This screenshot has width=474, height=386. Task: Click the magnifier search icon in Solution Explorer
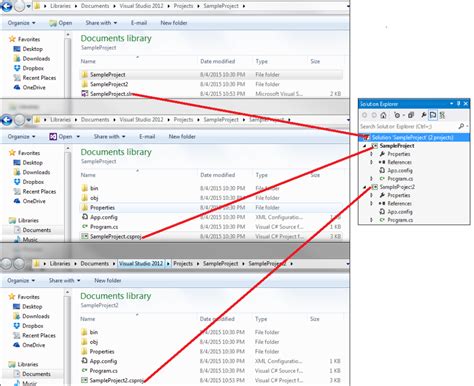[461, 126]
